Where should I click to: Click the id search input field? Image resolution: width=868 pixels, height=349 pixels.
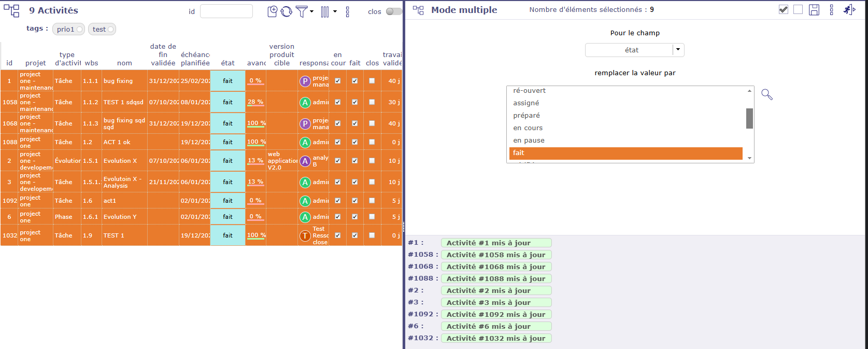pos(226,11)
